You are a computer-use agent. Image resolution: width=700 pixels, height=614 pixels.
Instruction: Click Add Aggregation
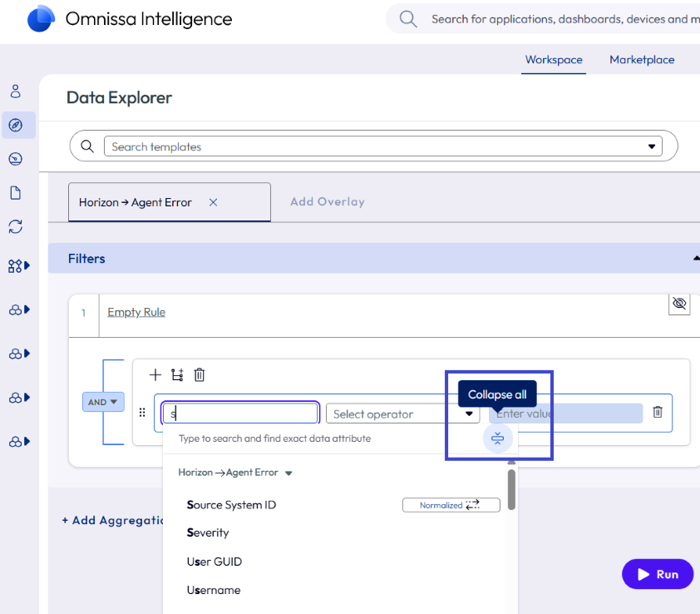click(x=112, y=520)
